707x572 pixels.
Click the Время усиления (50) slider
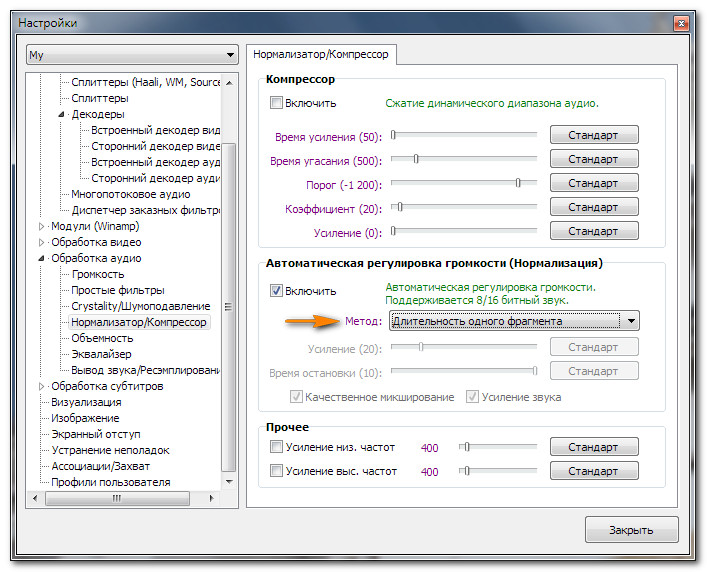point(464,134)
